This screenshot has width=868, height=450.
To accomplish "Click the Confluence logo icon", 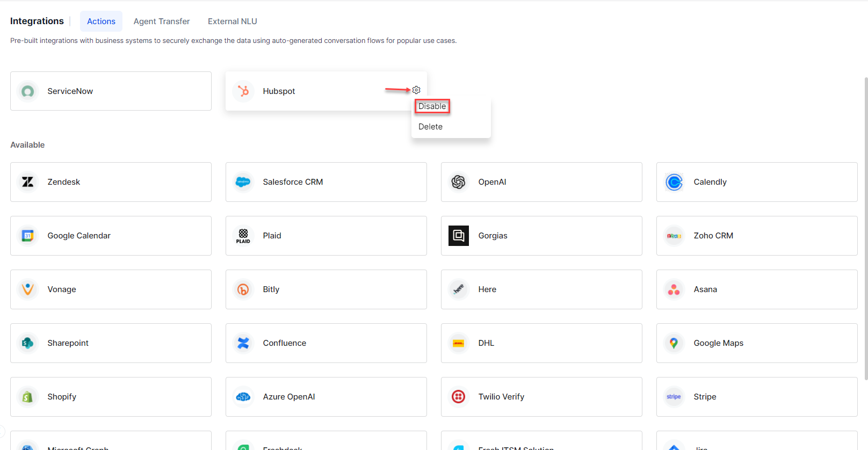I will [243, 343].
